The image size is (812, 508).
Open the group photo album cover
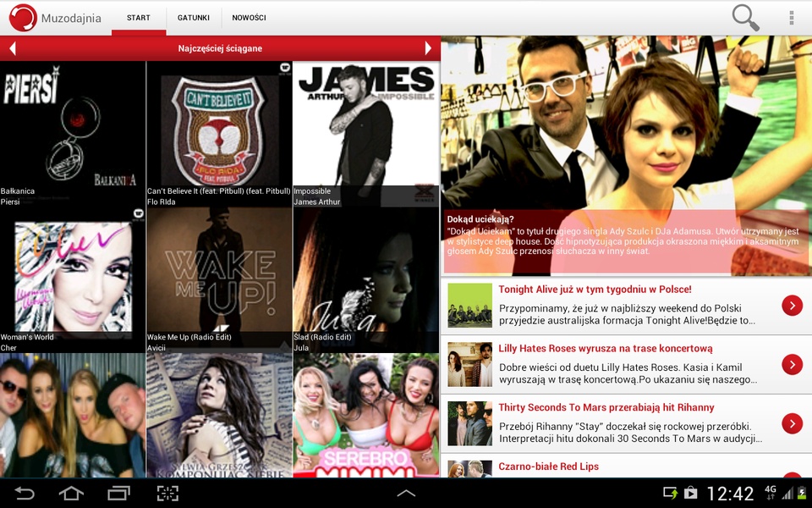[73, 416]
